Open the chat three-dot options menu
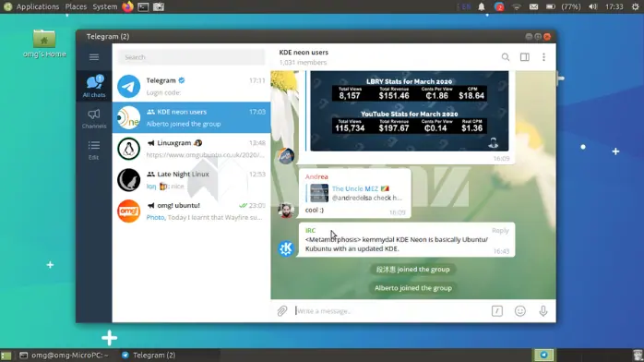Viewport: 644px width, 362px height. click(x=543, y=57)
